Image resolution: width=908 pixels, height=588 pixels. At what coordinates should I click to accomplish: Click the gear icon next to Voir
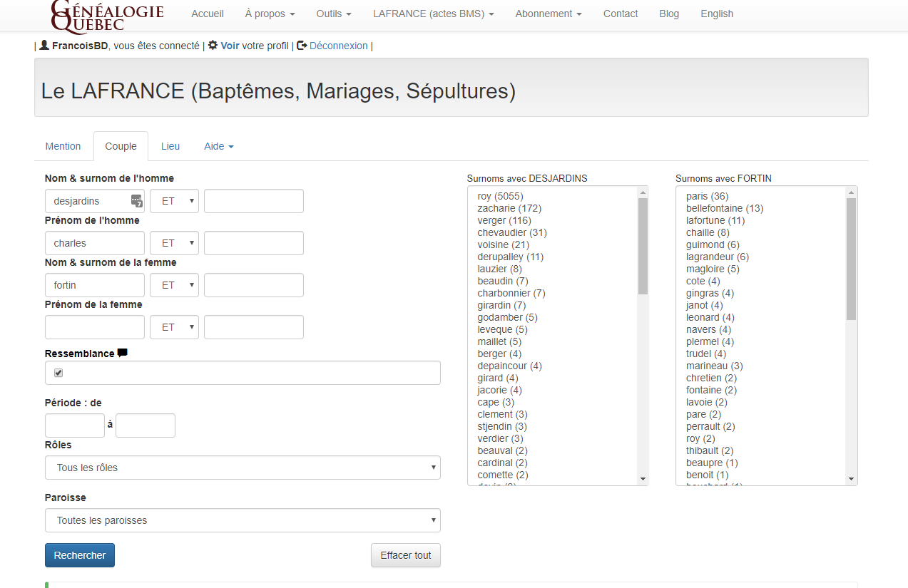click(x=213, y=45)
